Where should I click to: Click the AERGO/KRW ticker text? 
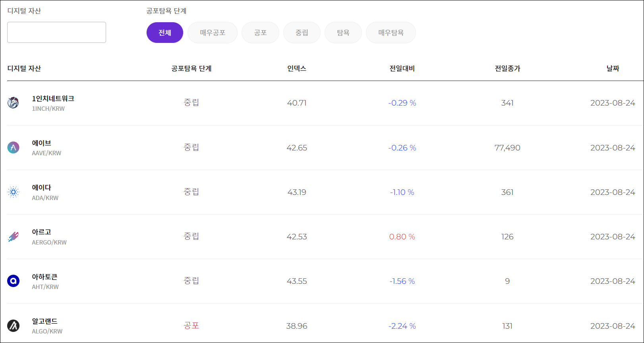point(49,243)
